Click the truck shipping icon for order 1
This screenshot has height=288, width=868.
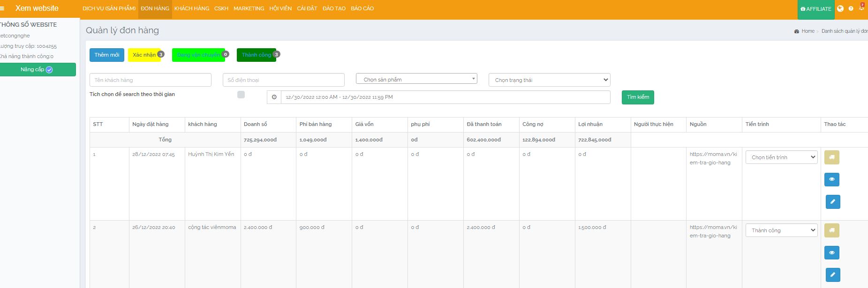click(x=831, y=157)
